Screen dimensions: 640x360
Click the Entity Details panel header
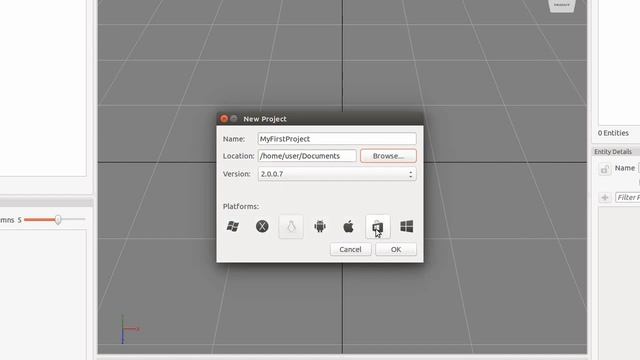[x=616, y=151]
